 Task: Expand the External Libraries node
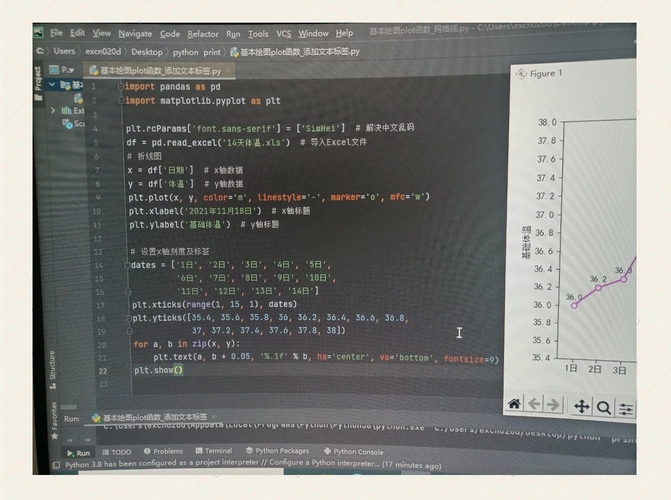pyautogui.click(x=53, y=110)
